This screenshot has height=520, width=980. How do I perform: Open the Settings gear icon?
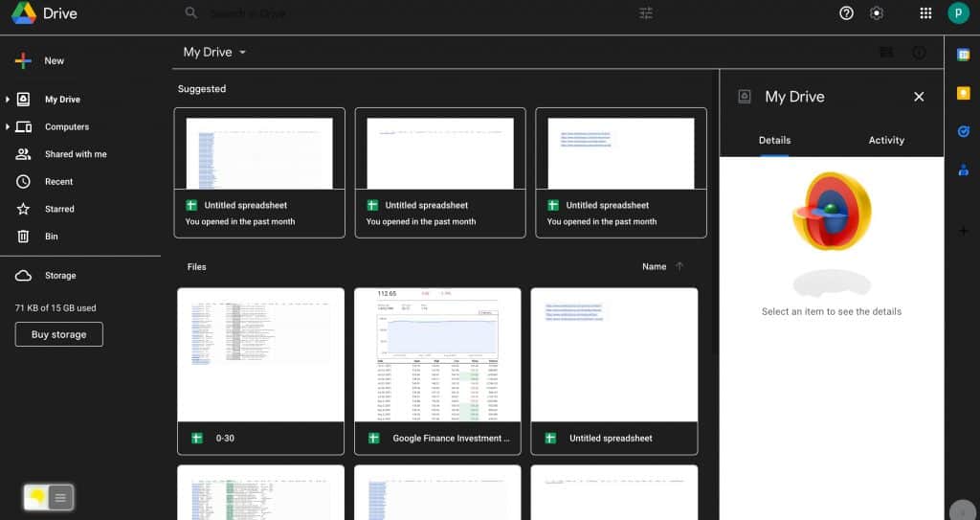877,13
